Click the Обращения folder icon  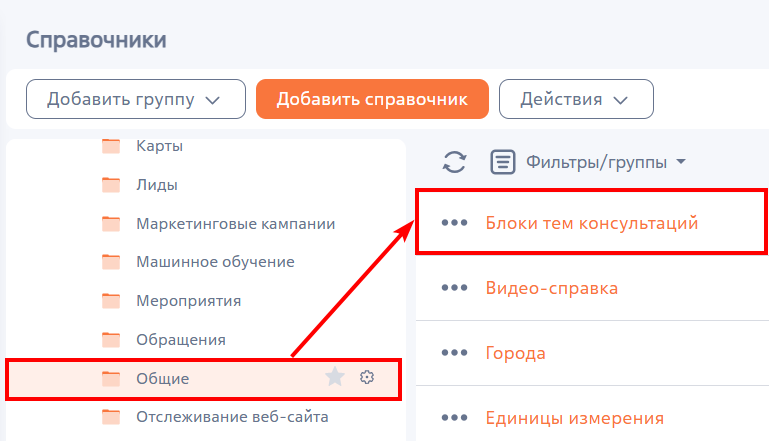111,339
